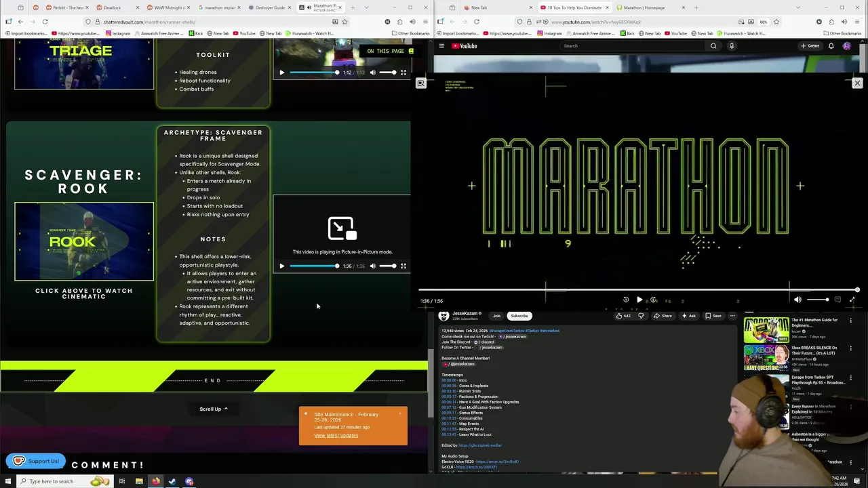This screenshot has width=868, height=488.
Task: Share the YouTube video
Action: tap(663, 316)
